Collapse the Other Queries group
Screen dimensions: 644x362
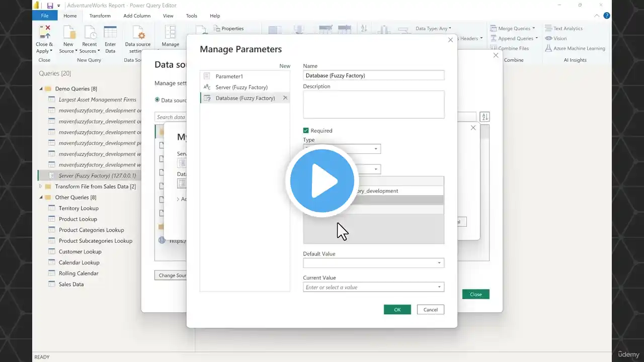pos(41,198)
